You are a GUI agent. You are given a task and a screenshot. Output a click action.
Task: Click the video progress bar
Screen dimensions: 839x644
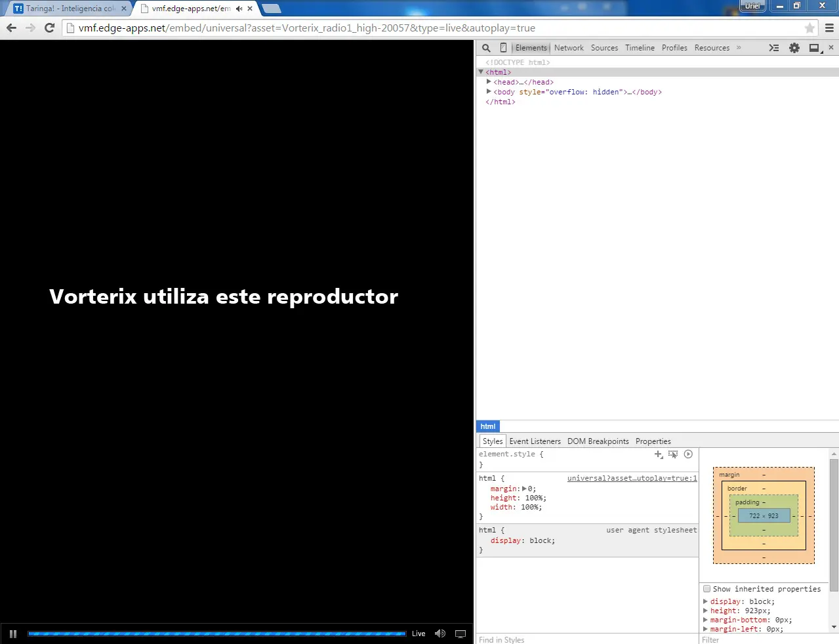pos(216,634)
